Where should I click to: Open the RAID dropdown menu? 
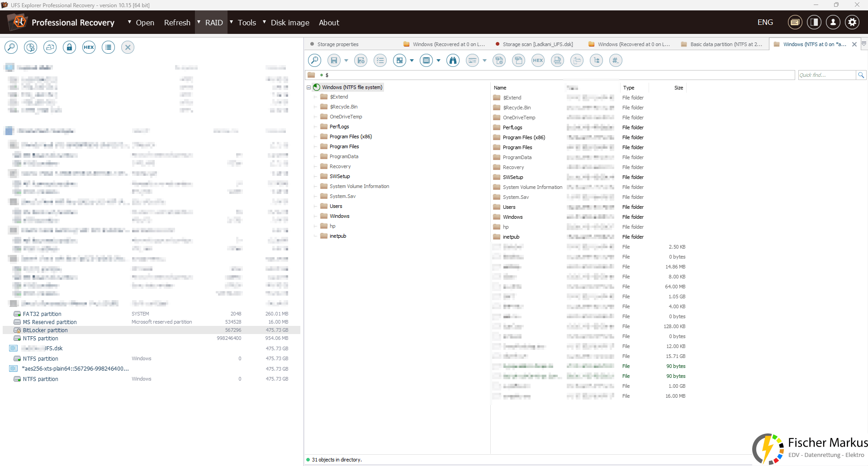(x=213, y=23)
